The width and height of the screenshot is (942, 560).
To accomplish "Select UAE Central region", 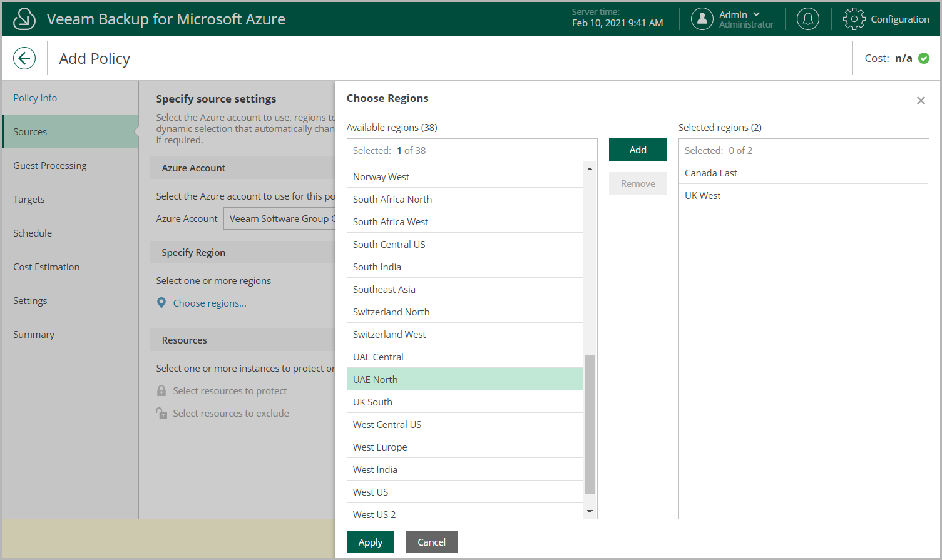I will tap(465, 357).
